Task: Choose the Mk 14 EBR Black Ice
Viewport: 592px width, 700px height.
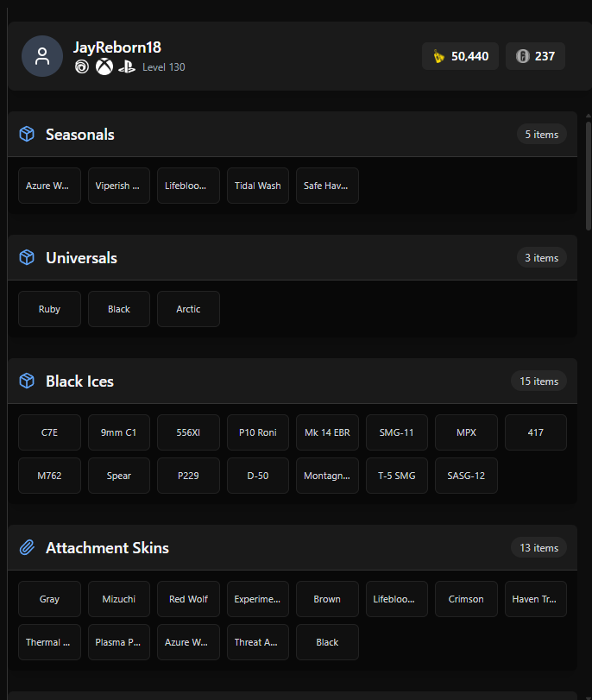Action: point(327,432)
